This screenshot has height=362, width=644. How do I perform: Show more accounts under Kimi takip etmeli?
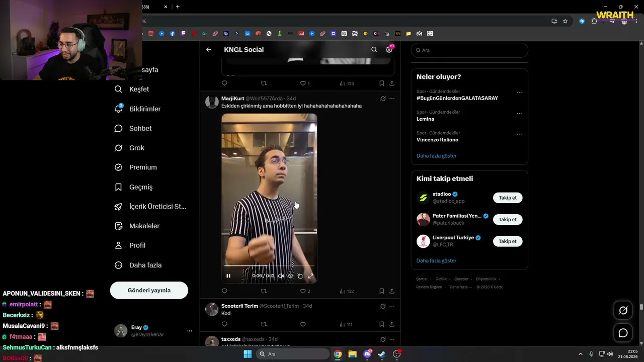tap(437, 261)
